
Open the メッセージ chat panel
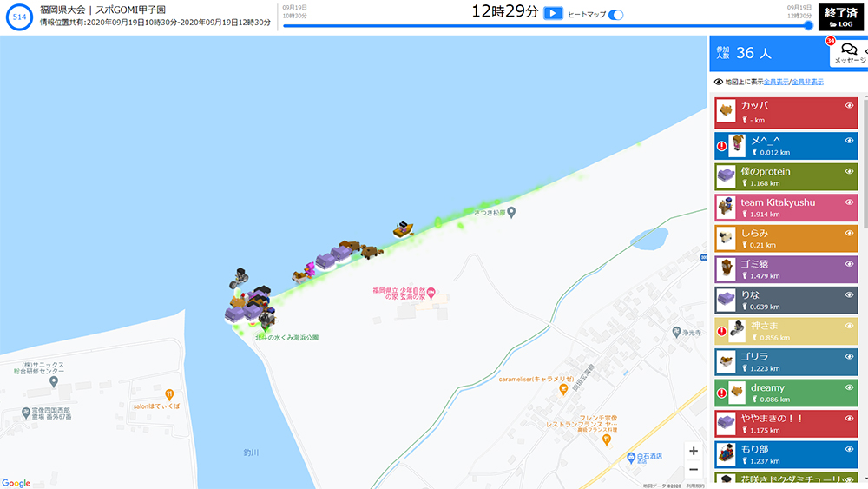(849, 53)
